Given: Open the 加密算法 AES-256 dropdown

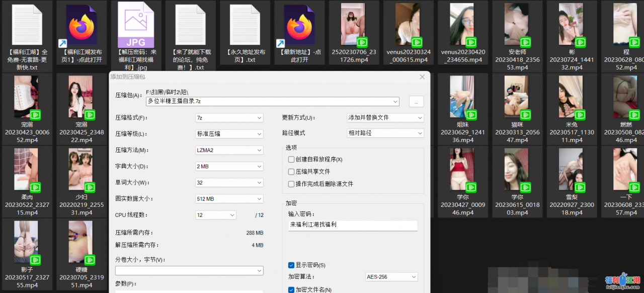Looking at the screenshot, I should coord(391,277).
